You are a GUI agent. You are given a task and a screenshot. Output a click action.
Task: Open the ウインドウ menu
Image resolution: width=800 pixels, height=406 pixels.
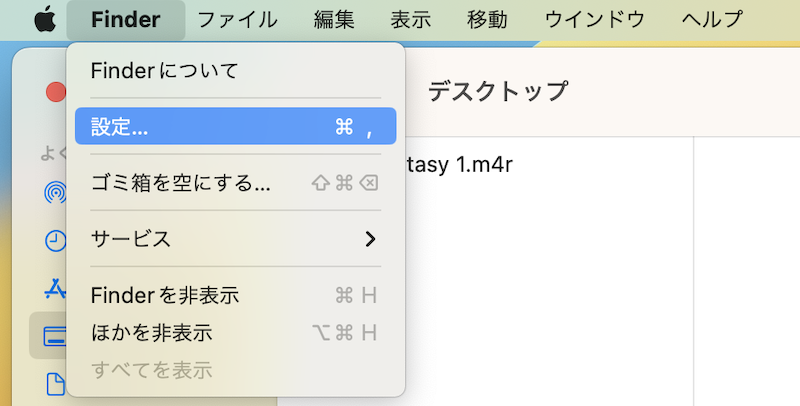tap(594, 19)
